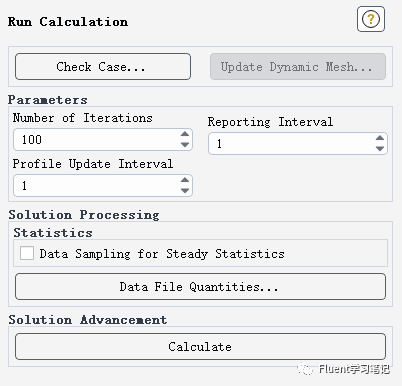
Task: Focus the Reporting Interval input field
Action: tap(292, 143)
